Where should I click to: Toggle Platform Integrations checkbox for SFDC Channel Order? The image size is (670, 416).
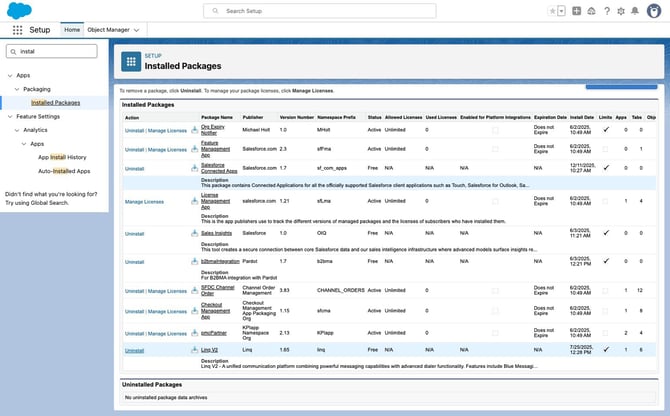pyautogui.click(x=495, y=290)
